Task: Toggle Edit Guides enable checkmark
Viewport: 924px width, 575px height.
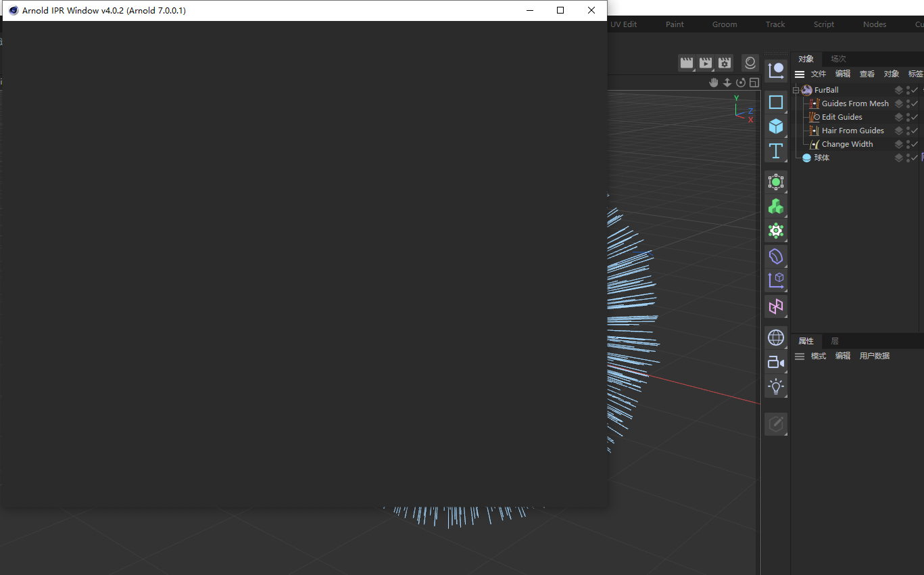Action: (x=915, y=117)
